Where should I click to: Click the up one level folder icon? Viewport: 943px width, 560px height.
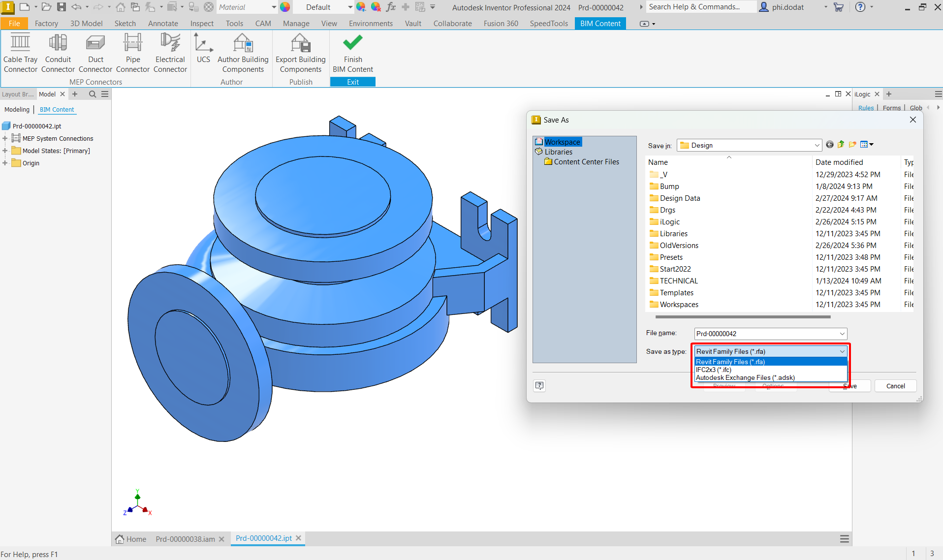[841, 145]
